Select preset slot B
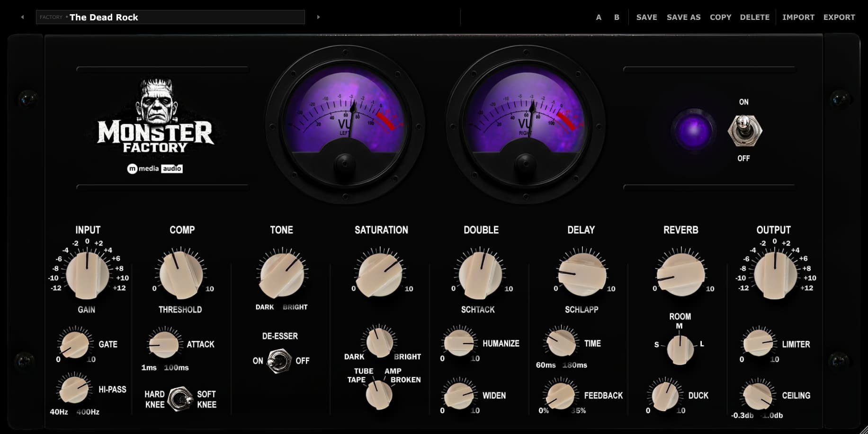868x434 pixels. tap(617, 17)
